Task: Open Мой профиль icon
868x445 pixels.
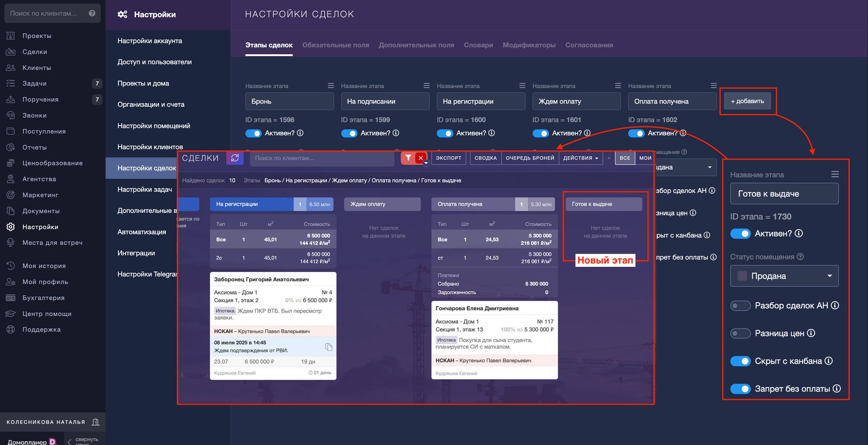Action: (x=11, y=282)
